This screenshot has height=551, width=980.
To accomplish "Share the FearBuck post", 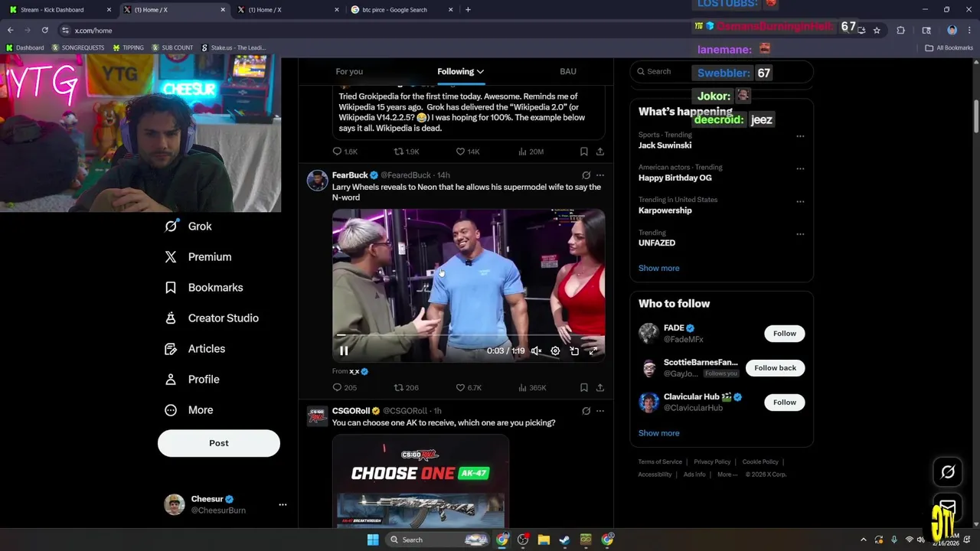I will [x=600, y=388].
